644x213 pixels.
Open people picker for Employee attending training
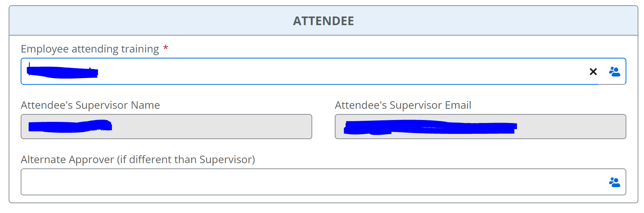pyautogui.click(x=614, y=72)
